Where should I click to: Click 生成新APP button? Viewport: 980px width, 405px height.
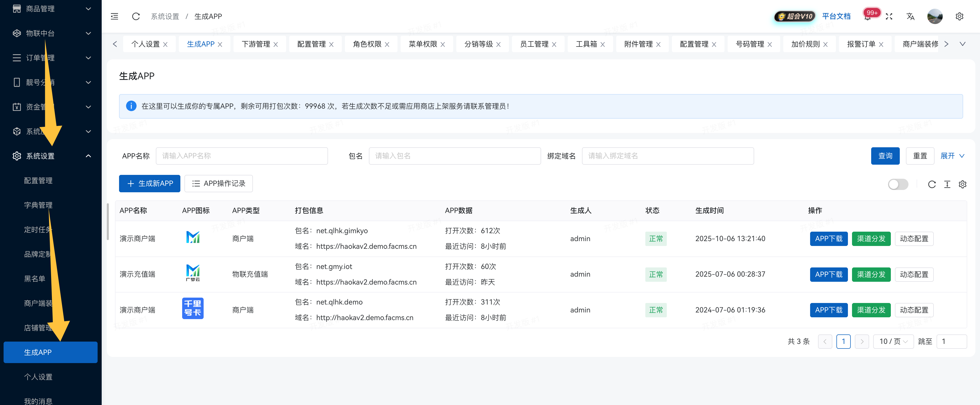[x=149, y=184]
